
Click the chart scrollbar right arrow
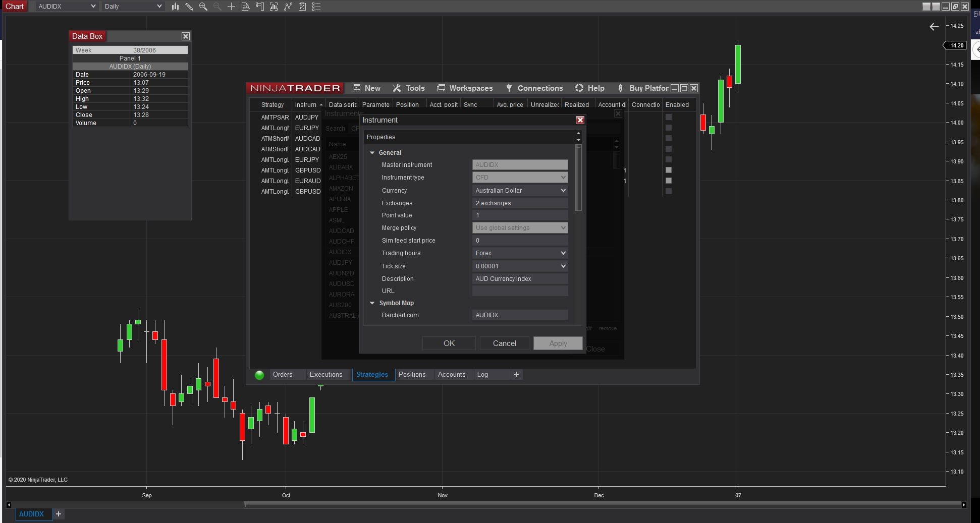pos(964,505)
